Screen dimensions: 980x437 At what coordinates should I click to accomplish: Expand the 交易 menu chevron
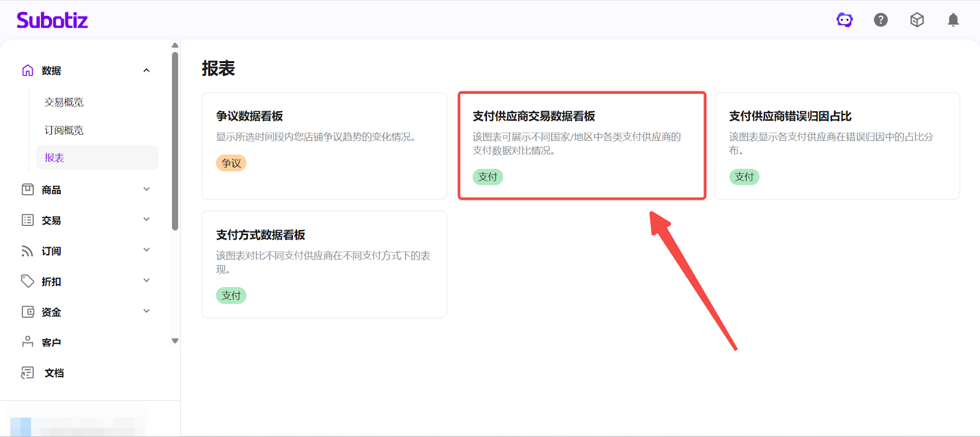coord(146,219)
